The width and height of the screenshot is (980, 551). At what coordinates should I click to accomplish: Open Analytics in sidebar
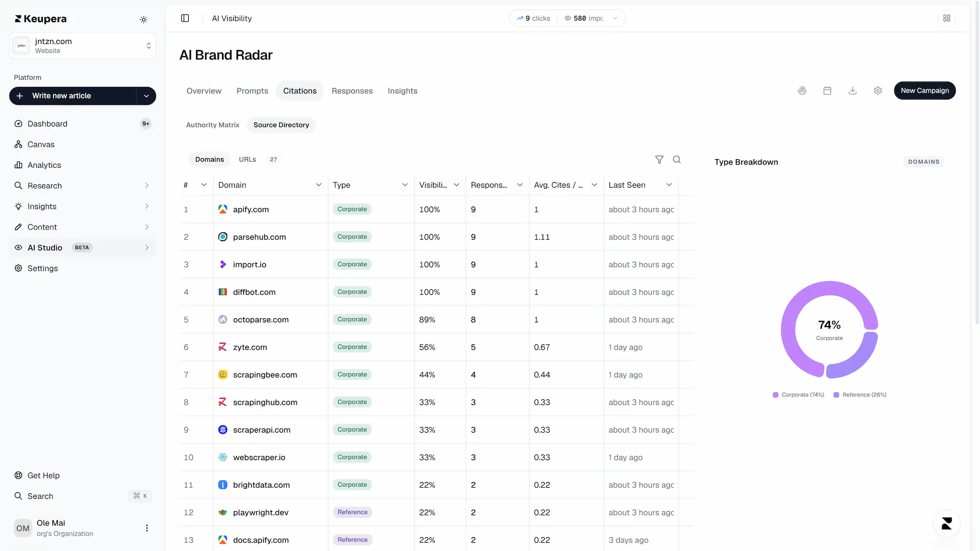tap(83, 165)
